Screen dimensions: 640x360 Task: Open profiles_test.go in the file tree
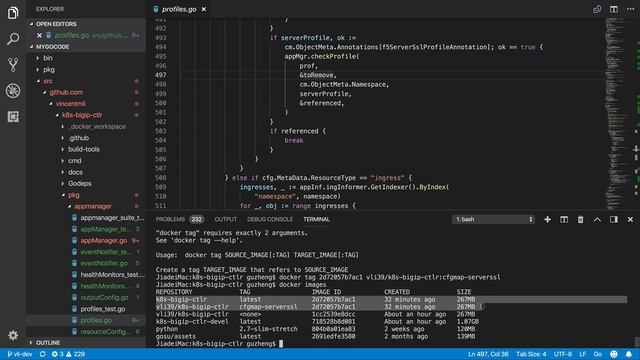[103, 309]
